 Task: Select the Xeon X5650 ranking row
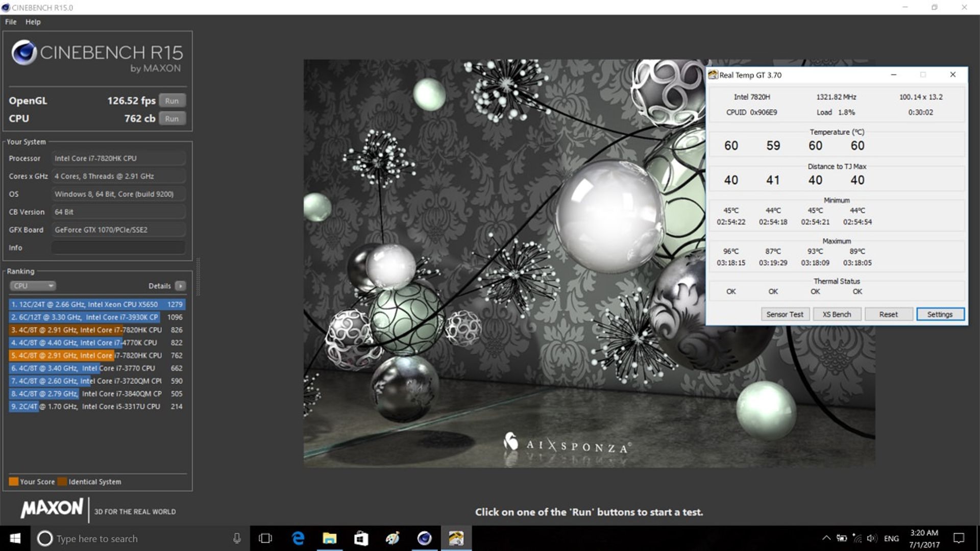97,304
